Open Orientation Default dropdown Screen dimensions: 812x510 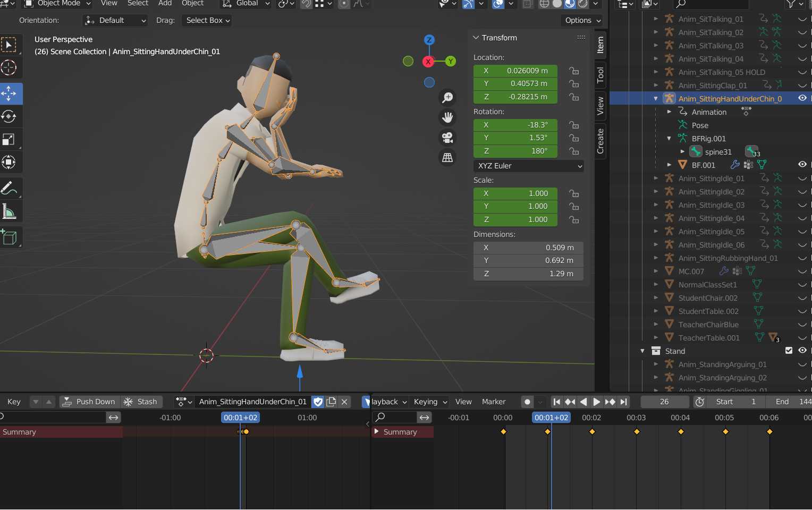[x=115, y=20]
